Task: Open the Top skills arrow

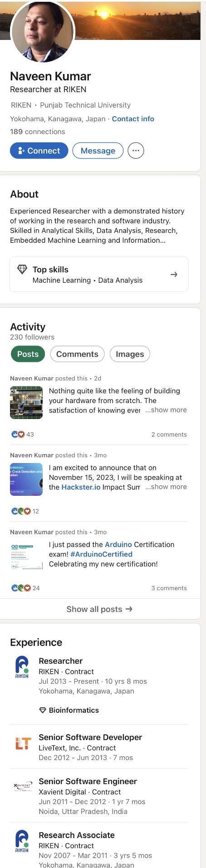Action: (x=174, y=275)
